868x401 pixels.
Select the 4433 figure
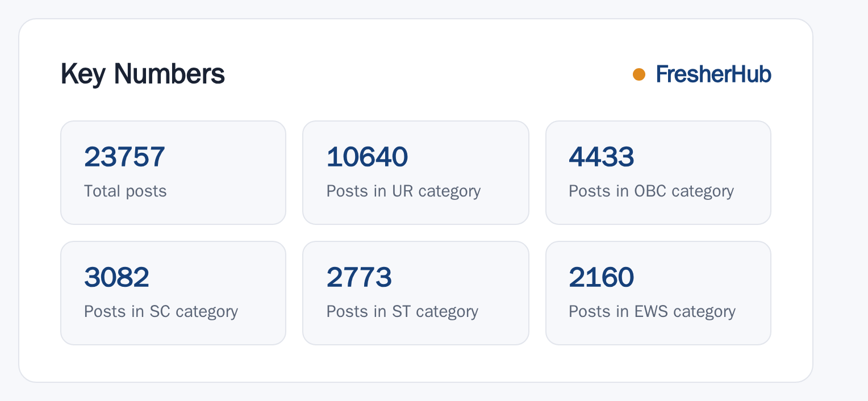click(x=602, y=157)
